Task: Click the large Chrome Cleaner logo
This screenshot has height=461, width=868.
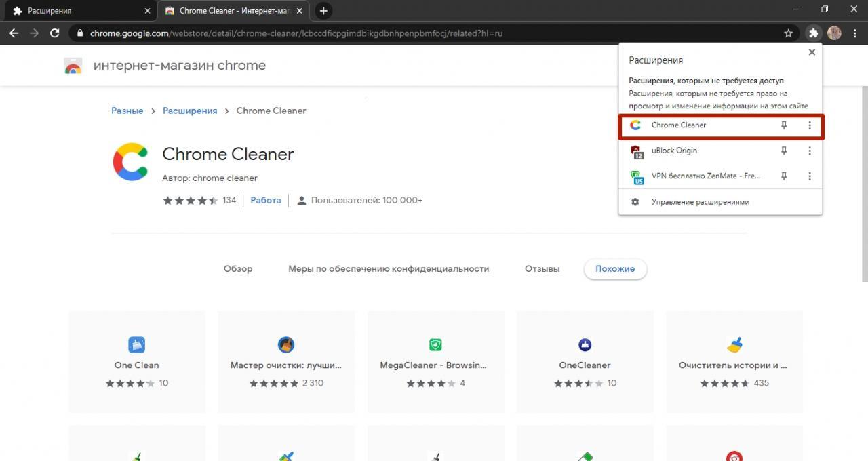Action: [x=131, y=162]
